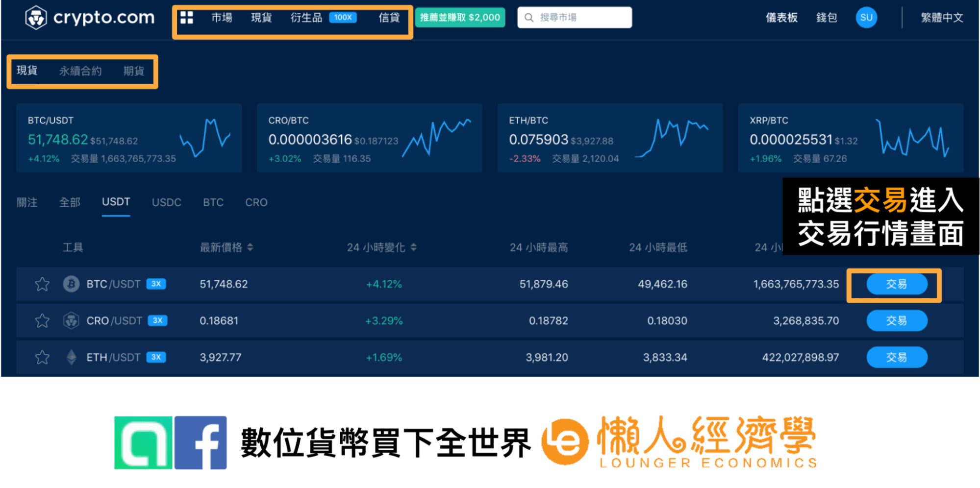Open the crypto.com logo home link
The image size is (980, 488).
coord(90,18)
